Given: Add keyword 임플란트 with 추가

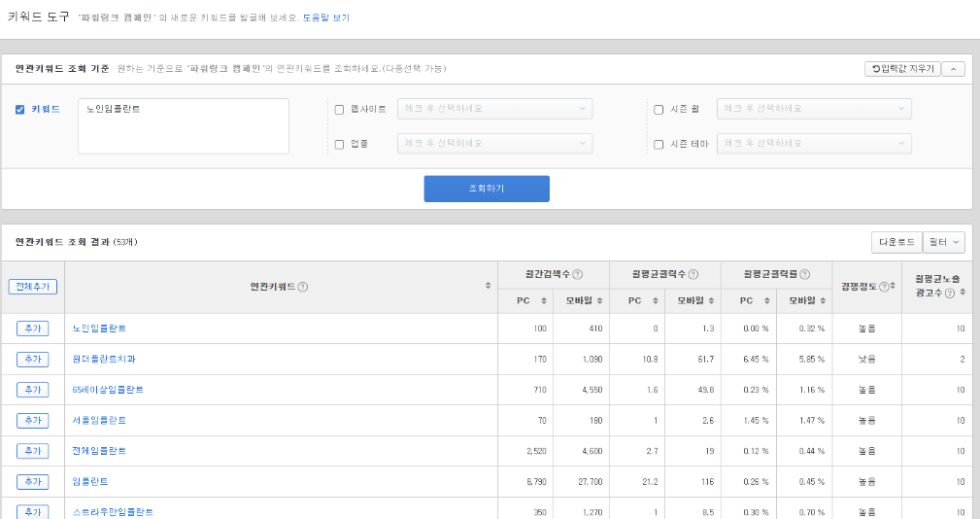Looking at the screenshot, I should coord(32,481).
